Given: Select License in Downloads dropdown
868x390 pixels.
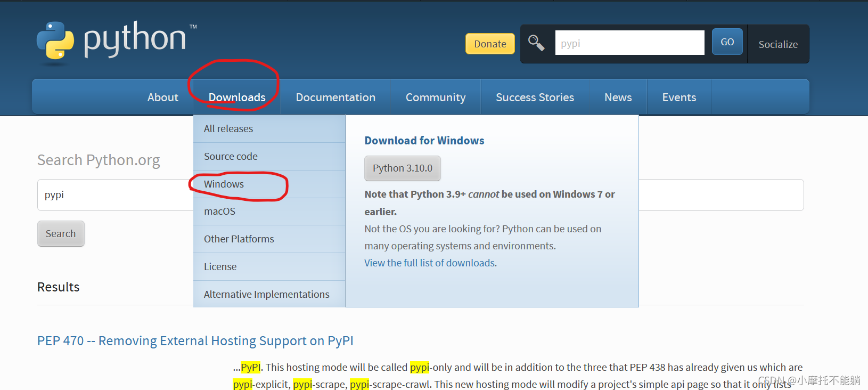Looking at the screenshot, I should 269,267.
